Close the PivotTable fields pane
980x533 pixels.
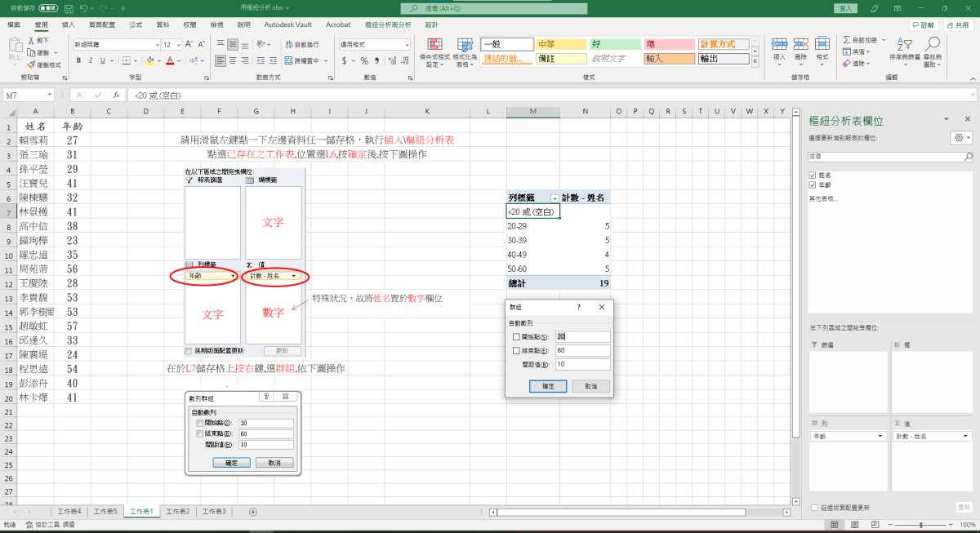(968, 119)
